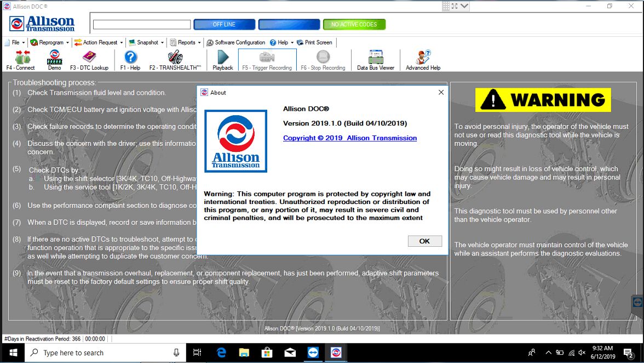Screen dimensions: 644x363
Task: Click OK in the About dialog
Action: 425,241
